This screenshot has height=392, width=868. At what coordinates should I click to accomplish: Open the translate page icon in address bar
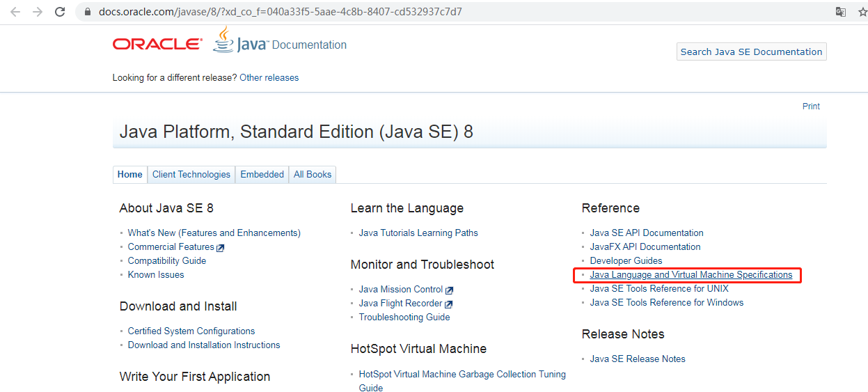coord(841,12)
